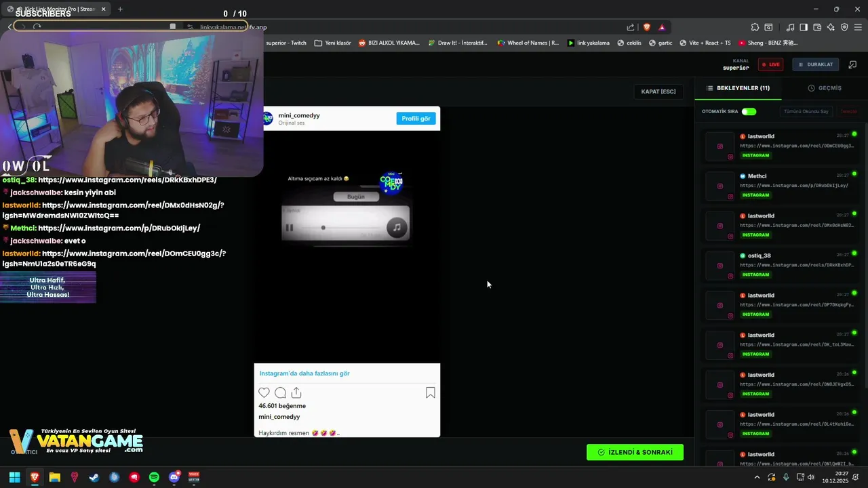868x488 pixels.
Task: Show hidden system tray icons chevron
Action: point(757,477)
